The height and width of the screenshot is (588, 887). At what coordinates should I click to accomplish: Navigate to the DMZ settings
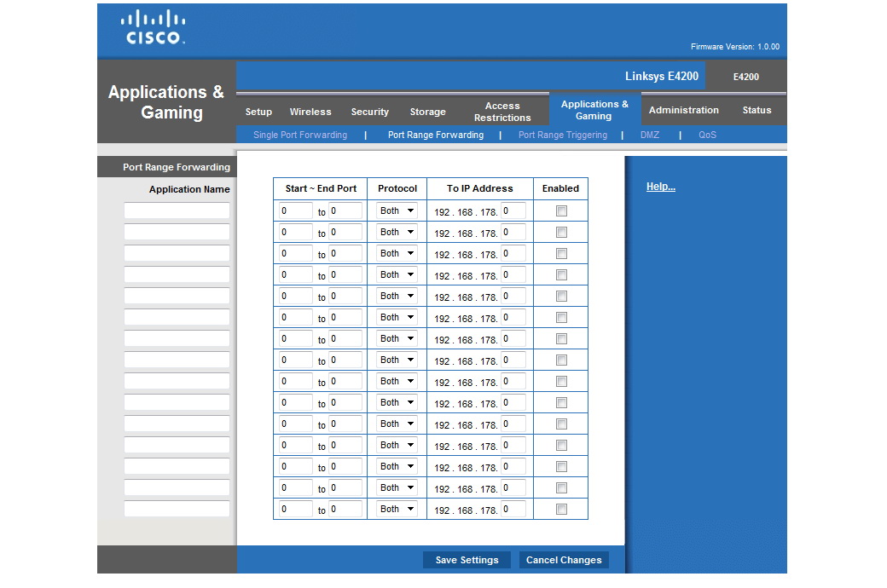[x=650, y=135]
